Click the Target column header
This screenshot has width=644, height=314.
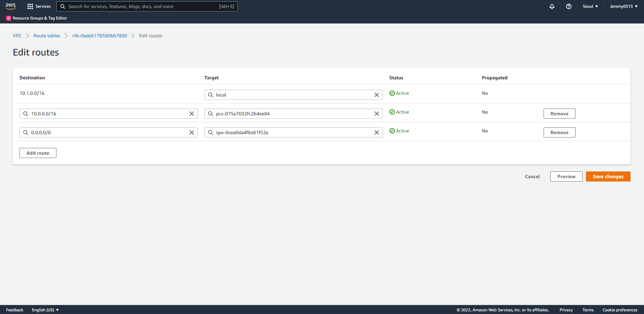click(x=212, y=78)
